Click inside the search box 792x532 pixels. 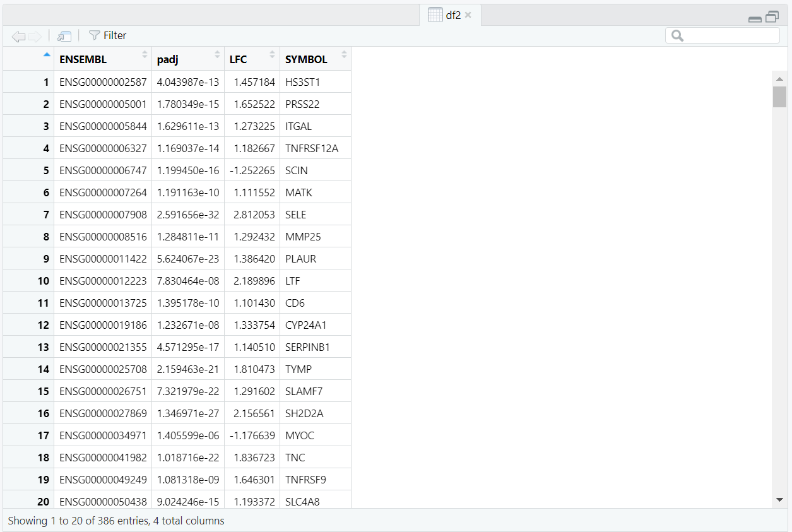[x=730, y=36]
